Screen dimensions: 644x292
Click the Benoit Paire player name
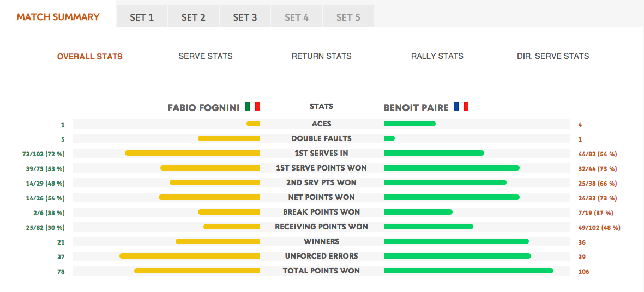coord(416,108)
